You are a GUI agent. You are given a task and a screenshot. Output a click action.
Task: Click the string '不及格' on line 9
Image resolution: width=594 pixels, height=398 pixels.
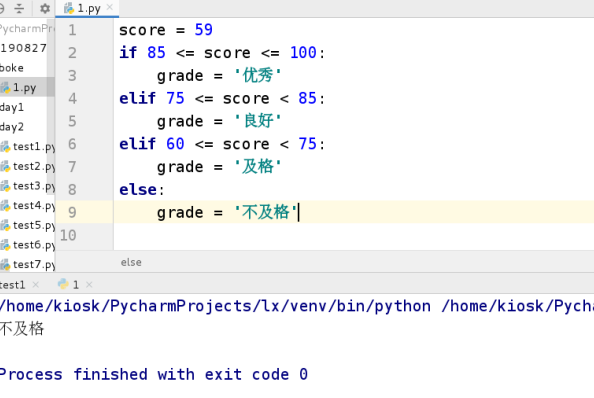tap(266, 212)
